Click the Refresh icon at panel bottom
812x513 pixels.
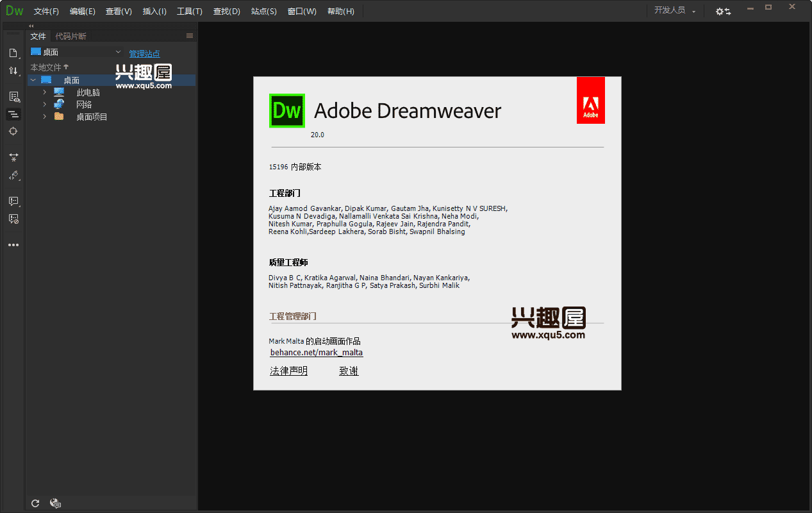pyautogui.click(x=35, y=503)
